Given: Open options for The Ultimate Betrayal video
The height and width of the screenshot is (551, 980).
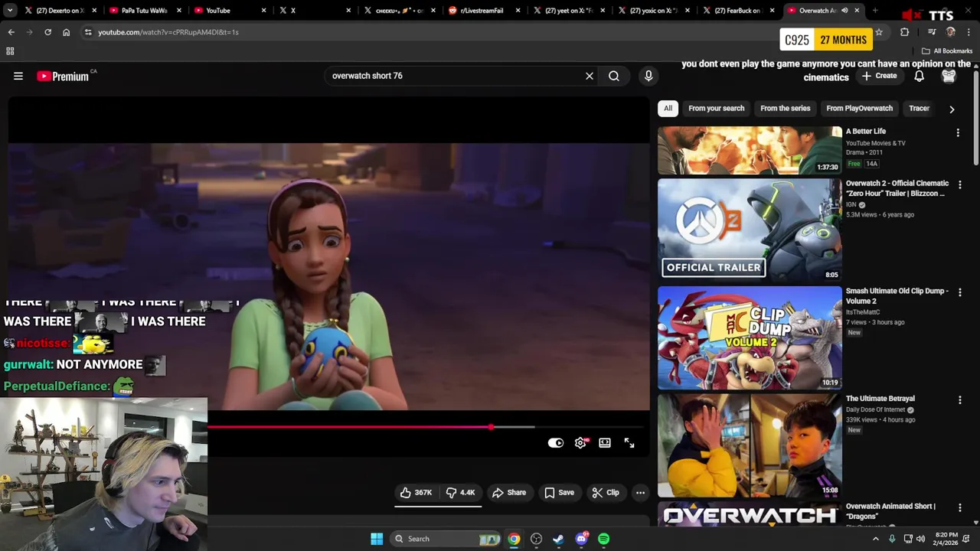Looking at the screenshot, I should pyautogui.click(x=959, y=399).
